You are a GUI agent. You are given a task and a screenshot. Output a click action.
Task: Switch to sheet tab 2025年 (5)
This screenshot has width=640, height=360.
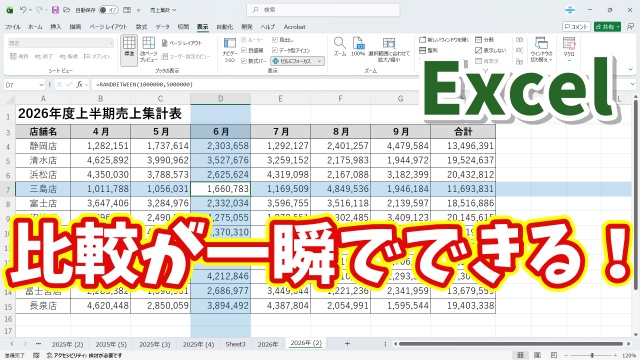click(x=111, y=344)
